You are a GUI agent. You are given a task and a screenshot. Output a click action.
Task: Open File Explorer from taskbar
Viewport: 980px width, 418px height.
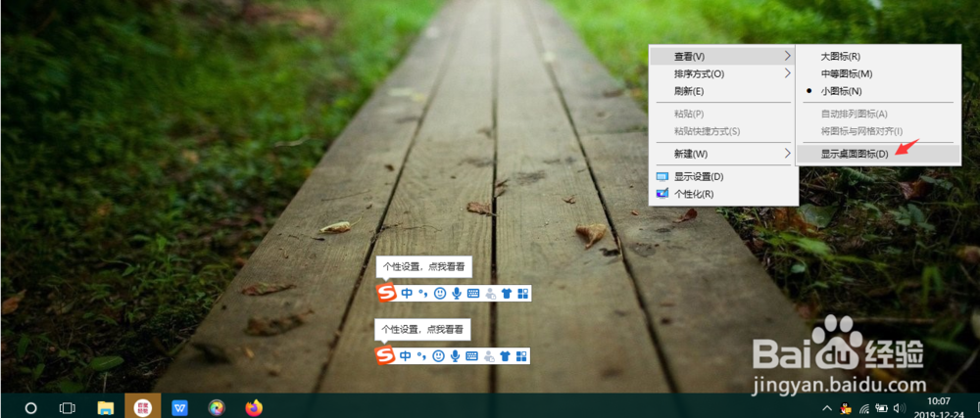(x=106, y=408)
